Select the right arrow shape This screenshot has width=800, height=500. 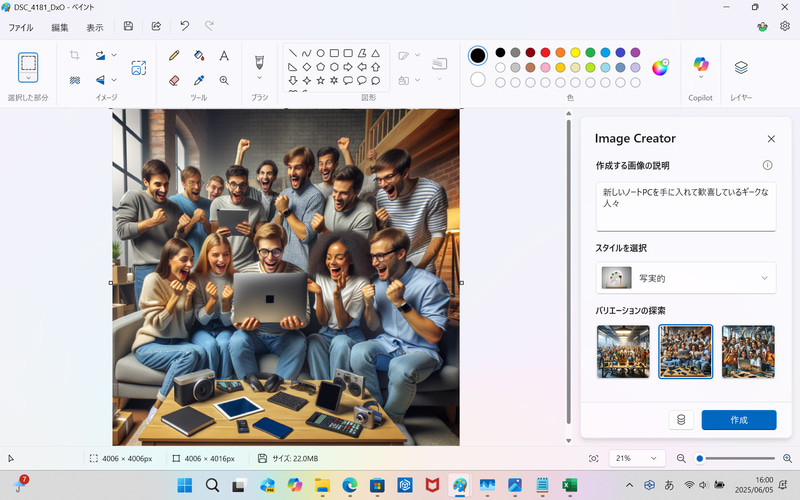348,67
